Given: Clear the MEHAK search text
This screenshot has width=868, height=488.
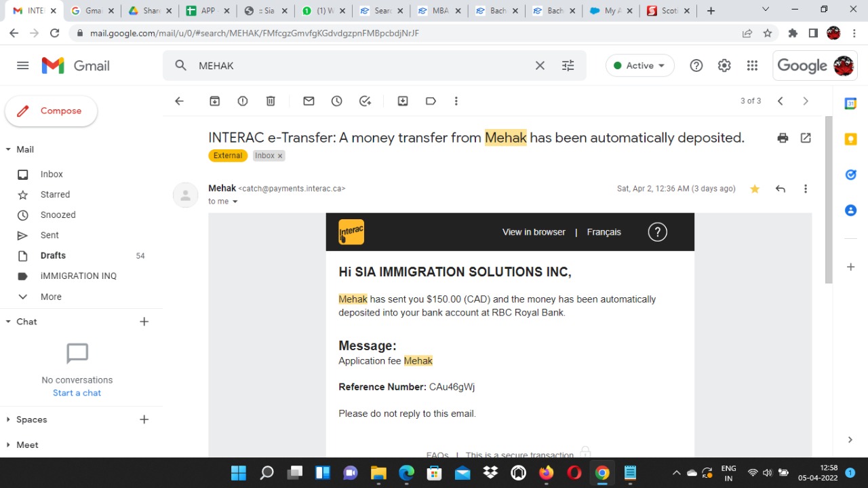Looking at the screenshot, I should pos(540,66).
